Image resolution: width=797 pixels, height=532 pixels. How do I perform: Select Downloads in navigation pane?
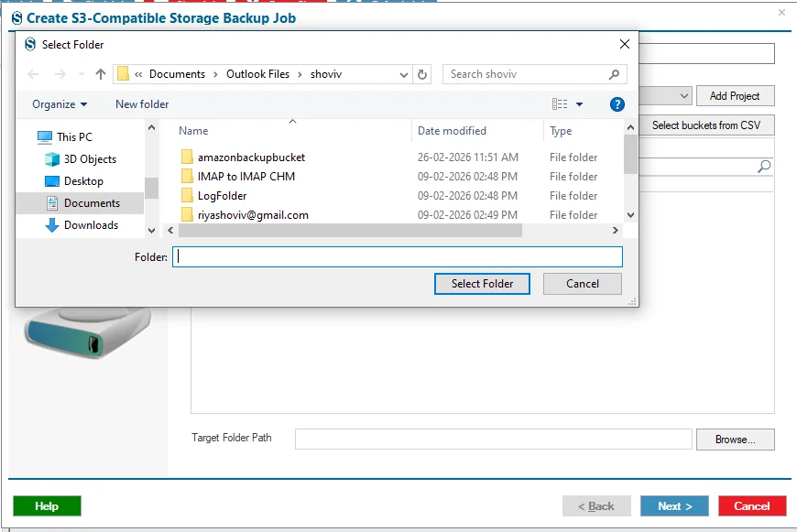[x=91, y=225]
